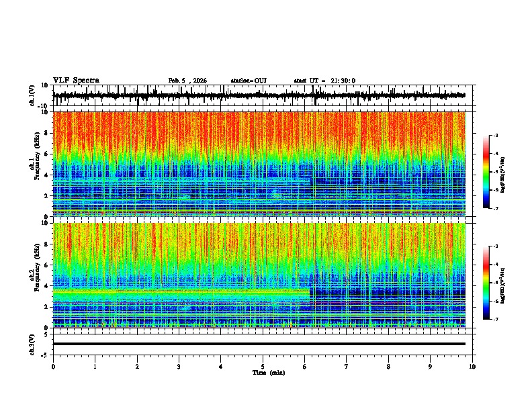This screenshot has width=532, height=411.
Task: Click time axis tick label '0'
Action: click(x=53, y=367)
